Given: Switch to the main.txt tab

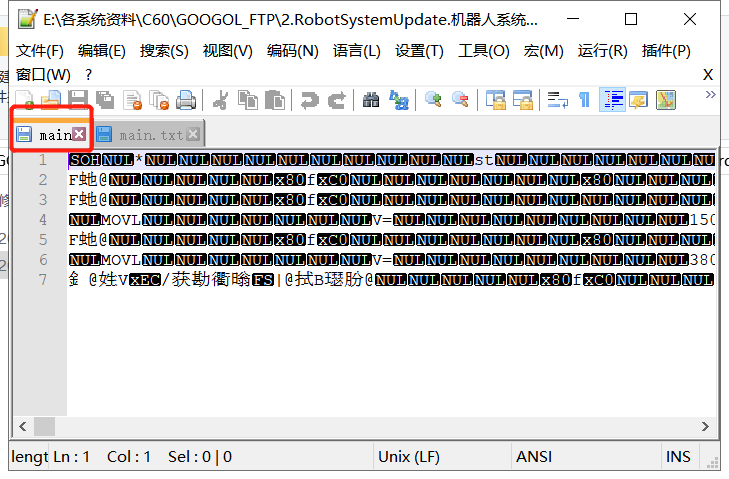Looking at the screenshot, I should [149, 135].
